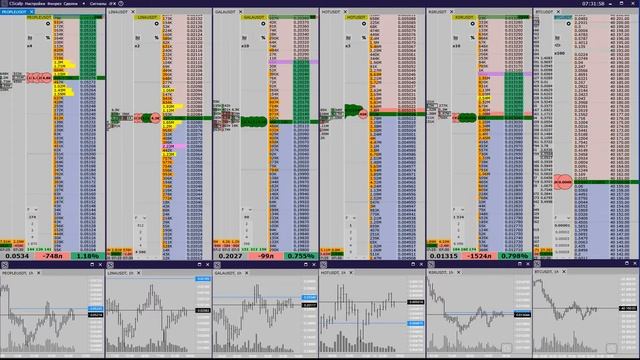Close the PEOPLEUSDT 1h chart tab
The image size is (640, 360).
(x=39, y=272)
